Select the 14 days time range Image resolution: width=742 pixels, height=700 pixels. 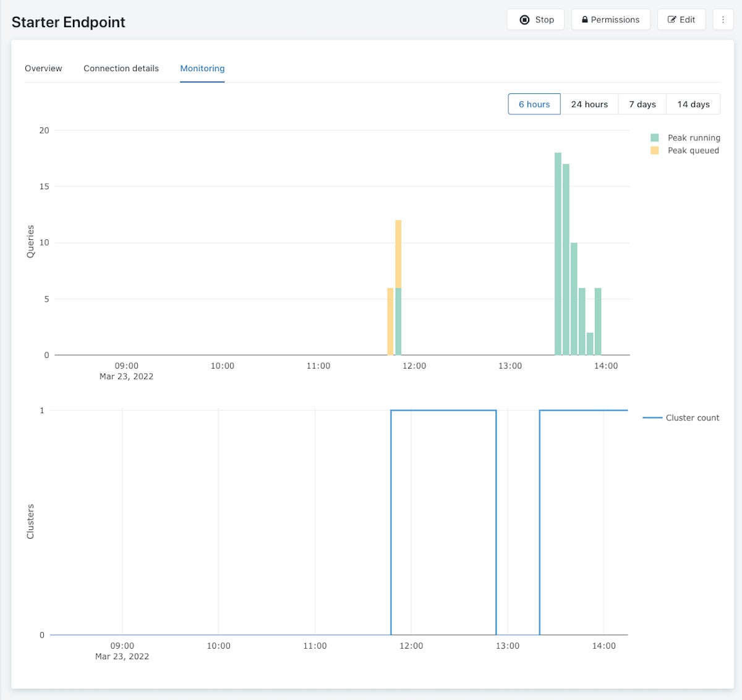pos(693,104)
